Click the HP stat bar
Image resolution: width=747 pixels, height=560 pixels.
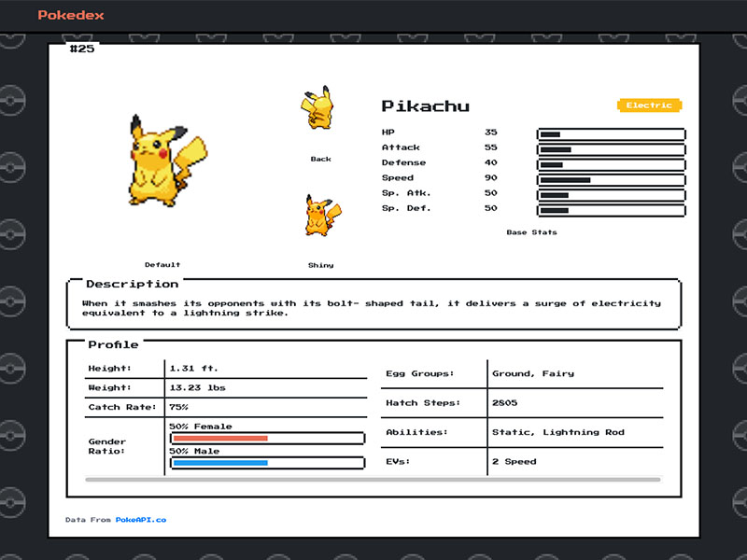click(612, 134)
